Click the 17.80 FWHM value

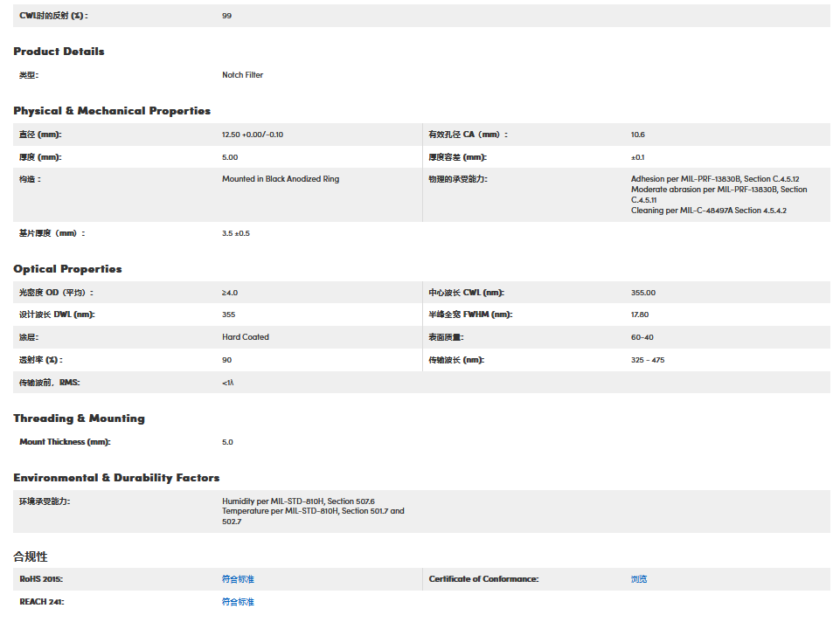[640, 315]
